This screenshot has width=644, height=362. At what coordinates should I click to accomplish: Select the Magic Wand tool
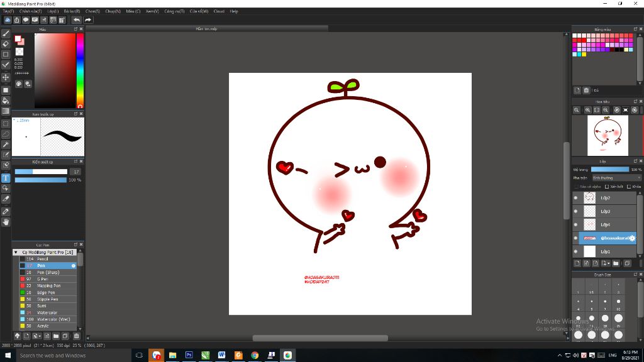point(6,145)
